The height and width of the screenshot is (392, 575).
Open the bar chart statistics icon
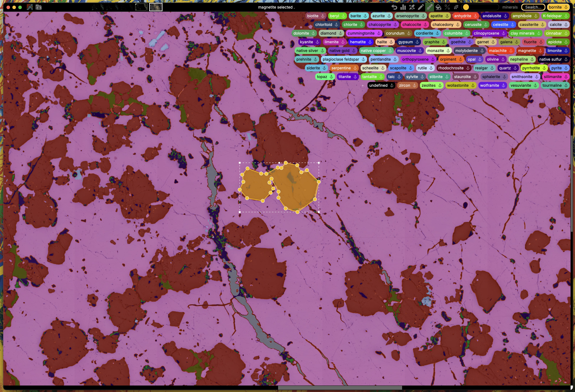(403, 7)
